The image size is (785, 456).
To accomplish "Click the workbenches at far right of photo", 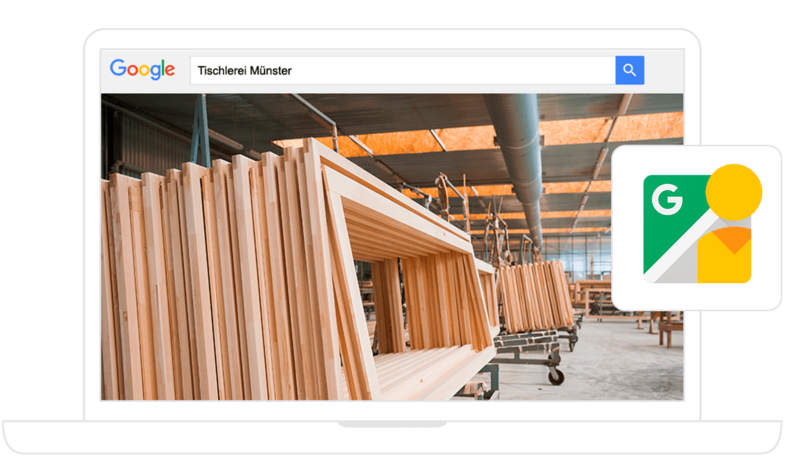I will pos(660,320).
